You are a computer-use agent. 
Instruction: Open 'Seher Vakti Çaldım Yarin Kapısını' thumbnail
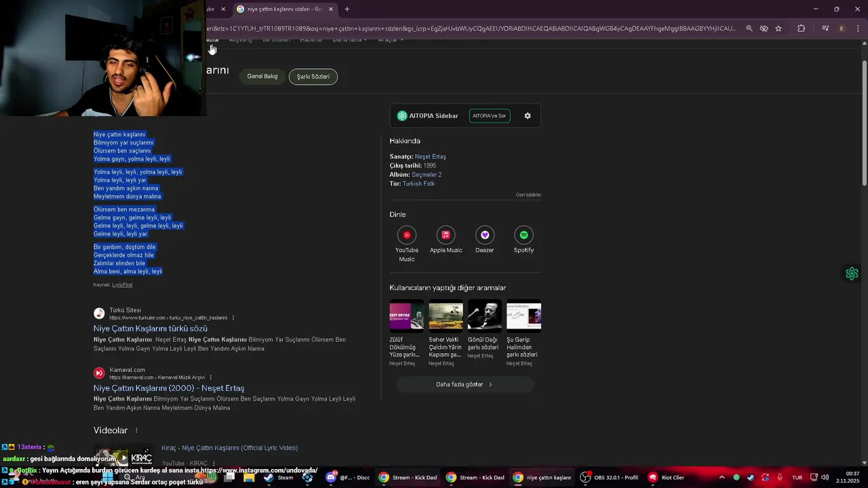click(446, 316)
